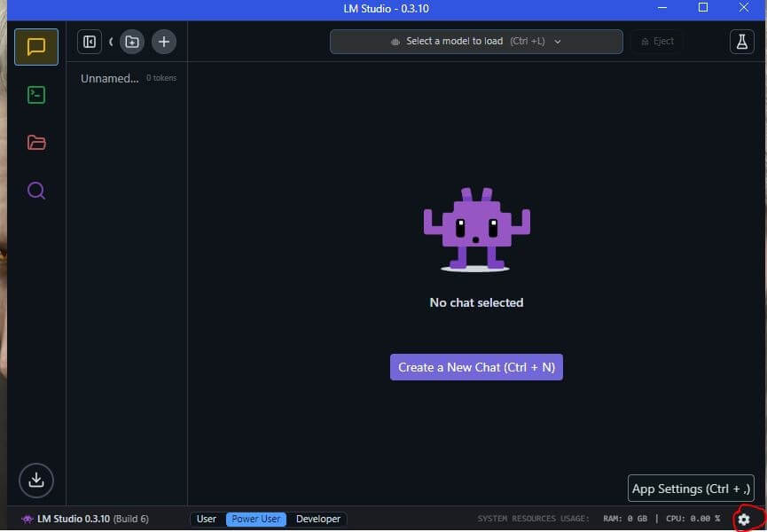This screenshot has height=532, width=767.
Task: Open App Settings gear icon
Action: (x=744, y=520)
